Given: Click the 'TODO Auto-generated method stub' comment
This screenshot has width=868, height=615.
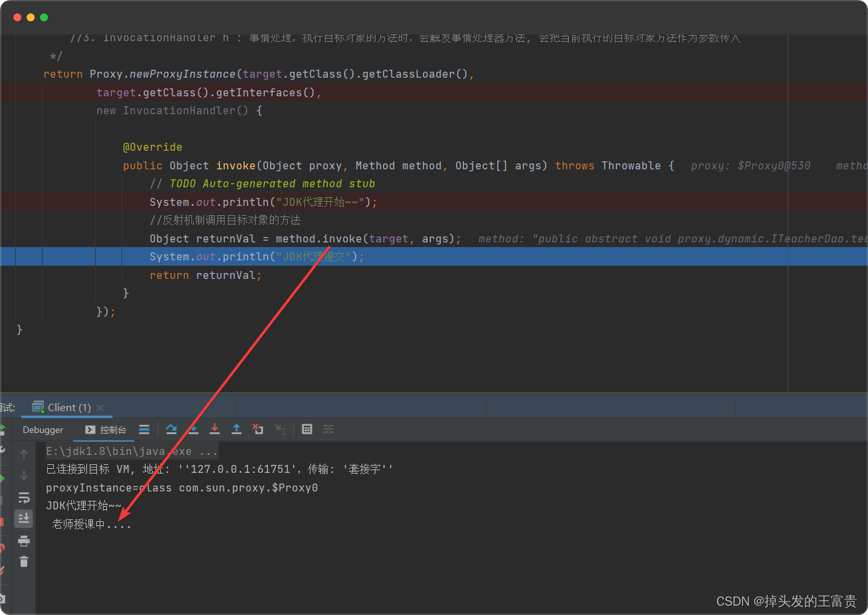Looking at the screenshot, I should point(272,184).
